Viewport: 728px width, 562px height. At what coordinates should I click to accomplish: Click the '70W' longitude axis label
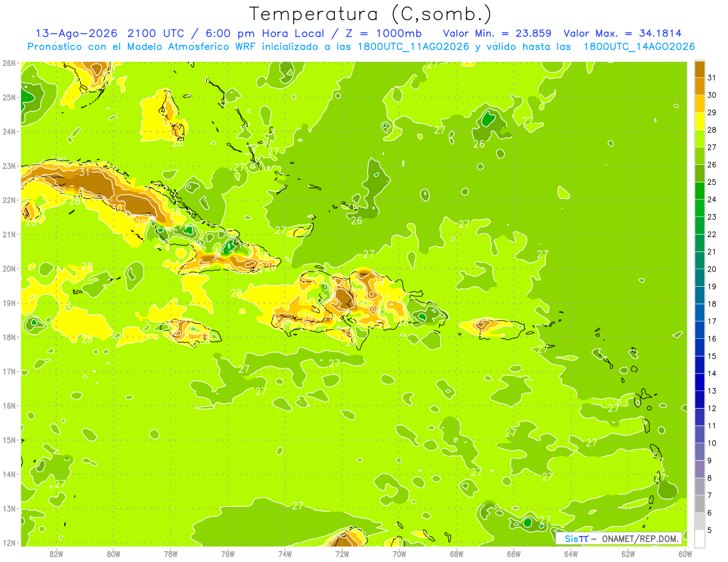point(399,553)
